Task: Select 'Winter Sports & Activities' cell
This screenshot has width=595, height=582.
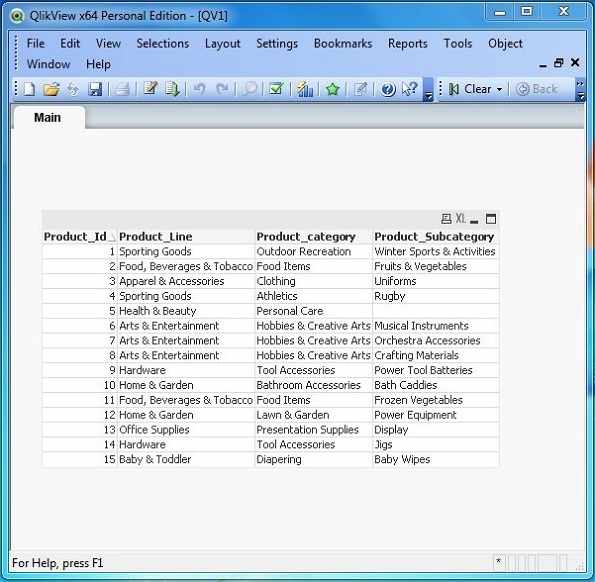Action: coord(436,252)
